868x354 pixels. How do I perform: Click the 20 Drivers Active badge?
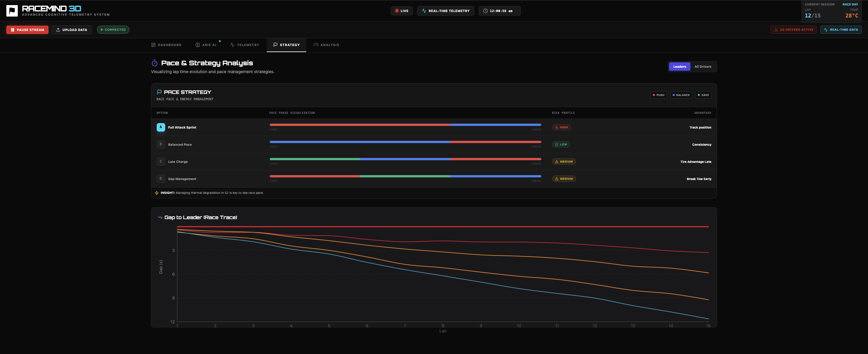[x=793, y=29]
